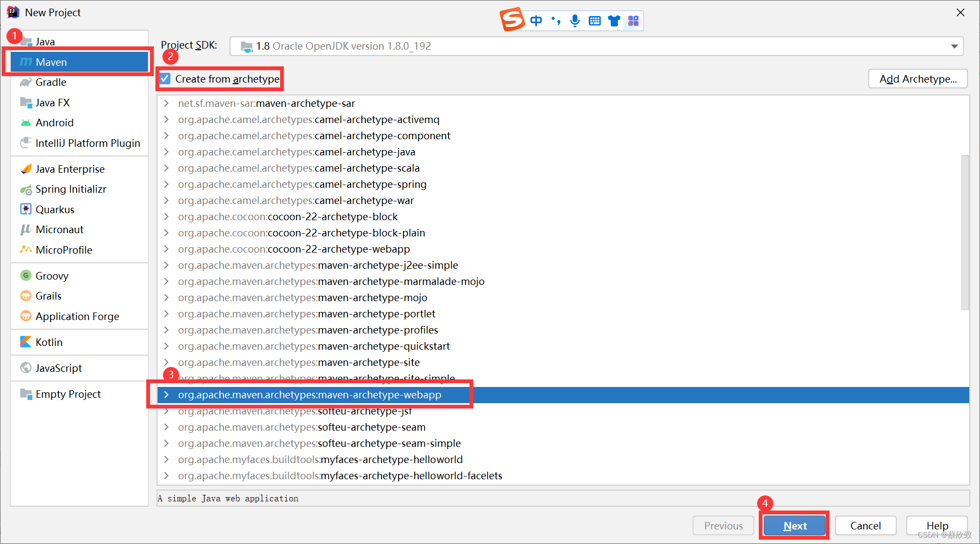Viewport: 980px width, 544px height.
Task: Select camel-archetype-component archetype row
Action: tap(563, 135)
